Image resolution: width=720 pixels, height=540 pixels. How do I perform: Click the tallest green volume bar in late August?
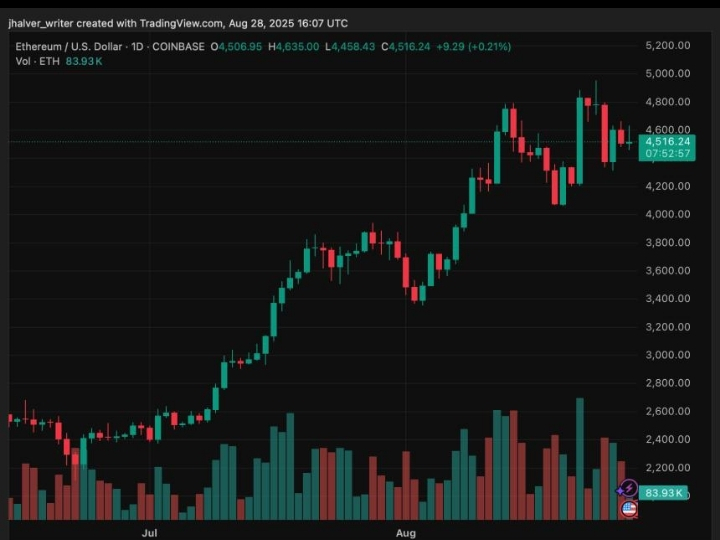580,459
